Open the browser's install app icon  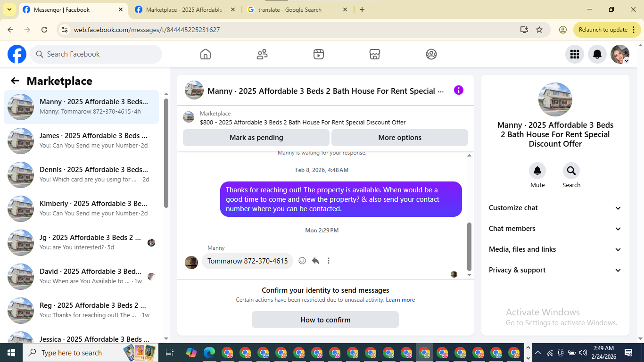coord(524,30)
